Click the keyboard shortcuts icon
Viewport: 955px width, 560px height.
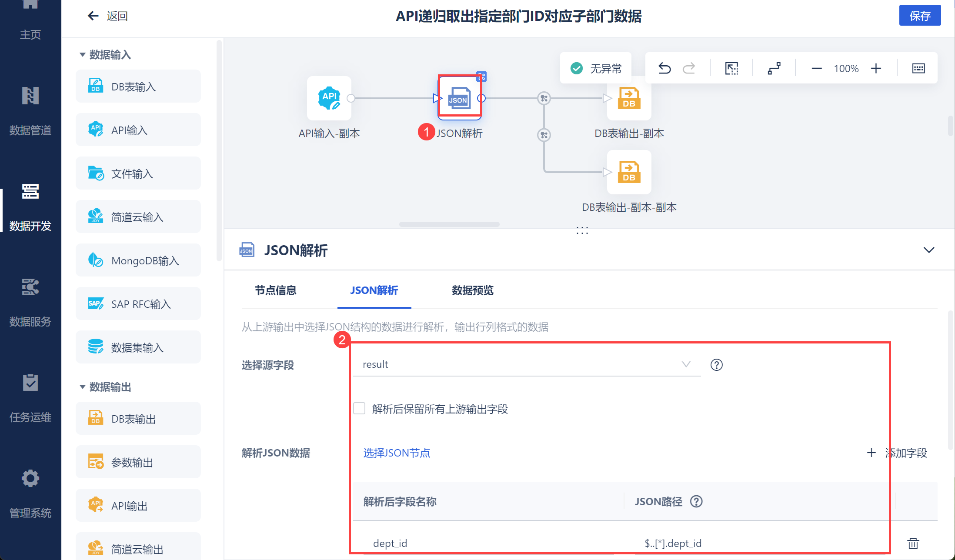tap(918, 68)
